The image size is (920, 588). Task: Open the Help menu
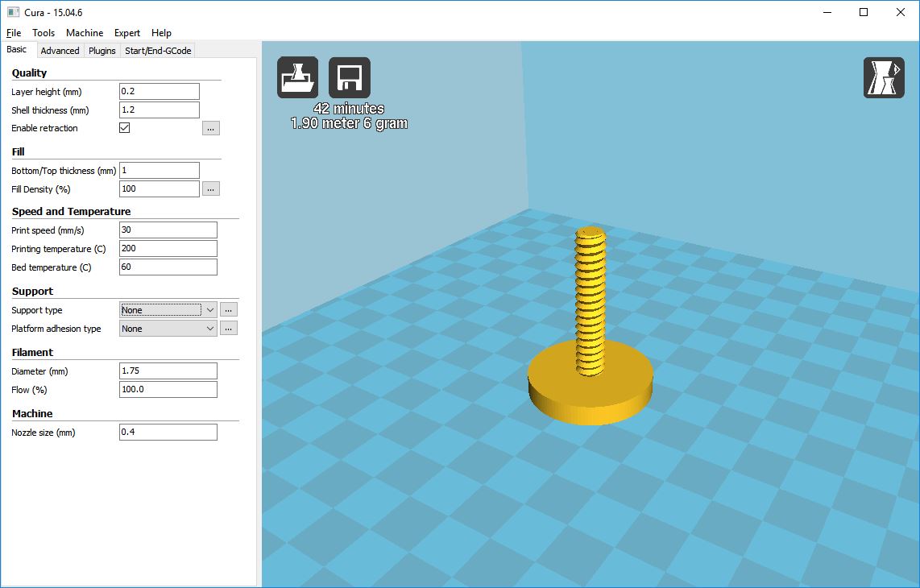tap(161, 33)
